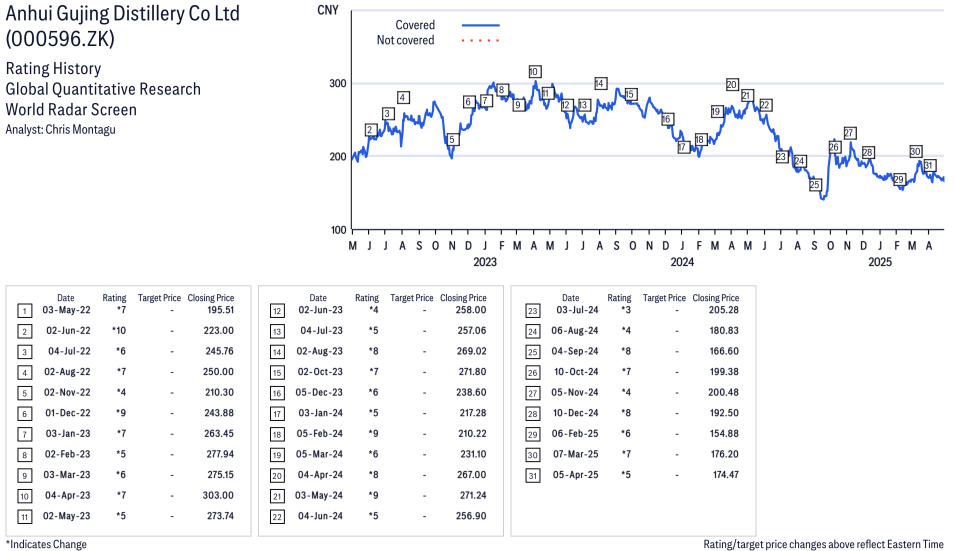Select the ticker (000596.ZK)
Screen dimensions: 955x551
(x=60, y=39)
